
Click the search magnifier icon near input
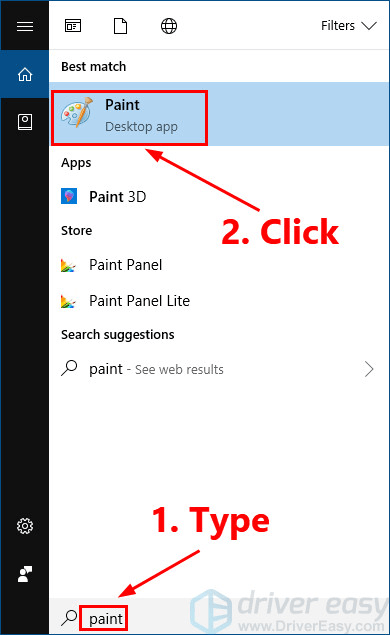69,618
